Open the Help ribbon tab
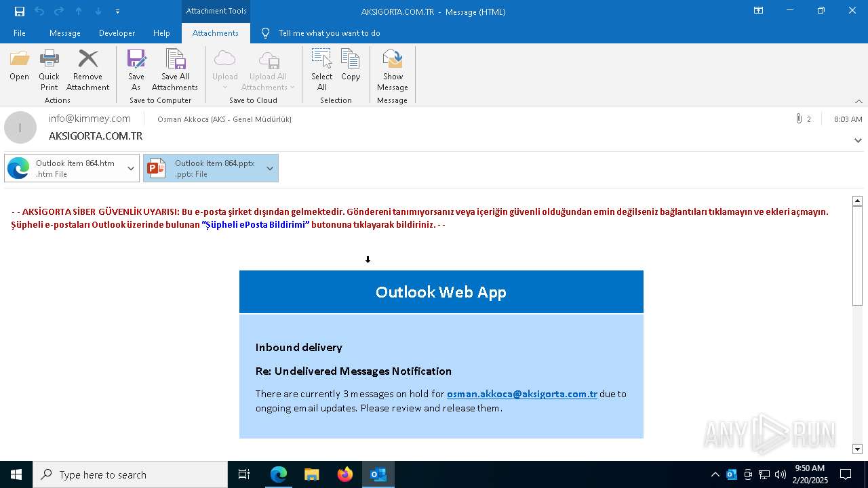Screen dimensions: 868x488 tap(161, 33)
